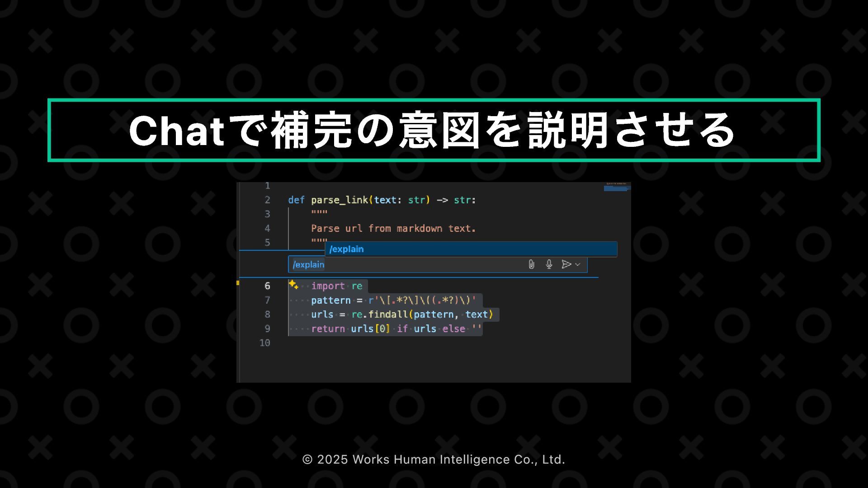
Task: Click the regex pattern assignment line
Action: 393,300
